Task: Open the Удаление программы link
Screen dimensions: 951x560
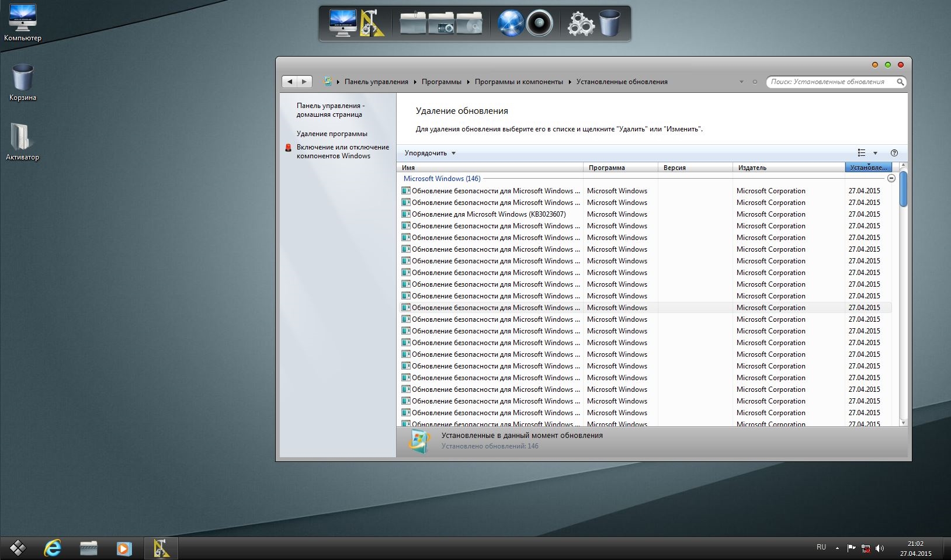Action: point(332,134)
